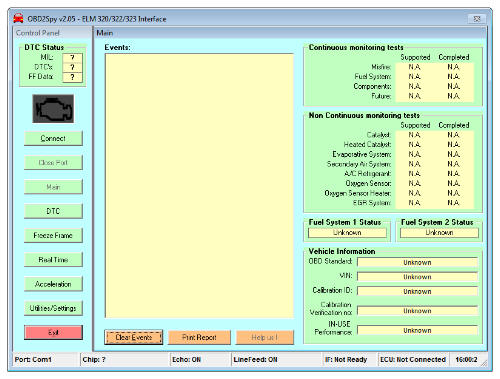Viewport: 500px width, 379px height.
Task: Click the Calibration ID value field
Action: [x=417, y=291]
